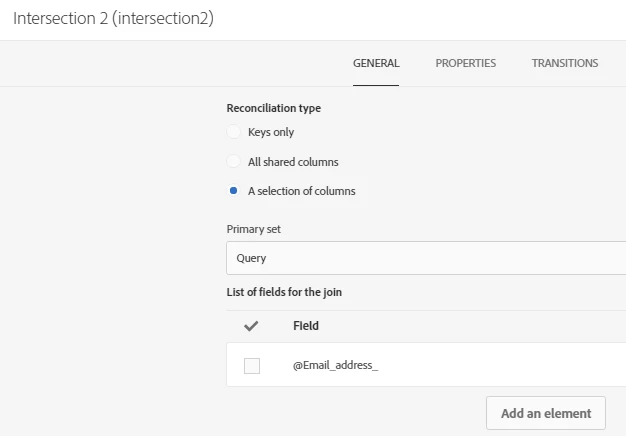Click the All shared columns label text
The height and width of the screenshot is (436, 626).
pos(293,162)
